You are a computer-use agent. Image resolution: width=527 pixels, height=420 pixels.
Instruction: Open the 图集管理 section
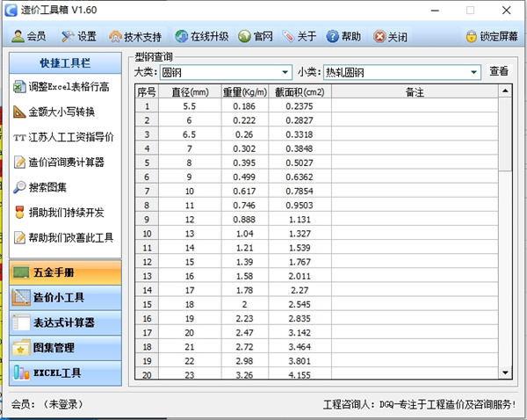point(65,348)
